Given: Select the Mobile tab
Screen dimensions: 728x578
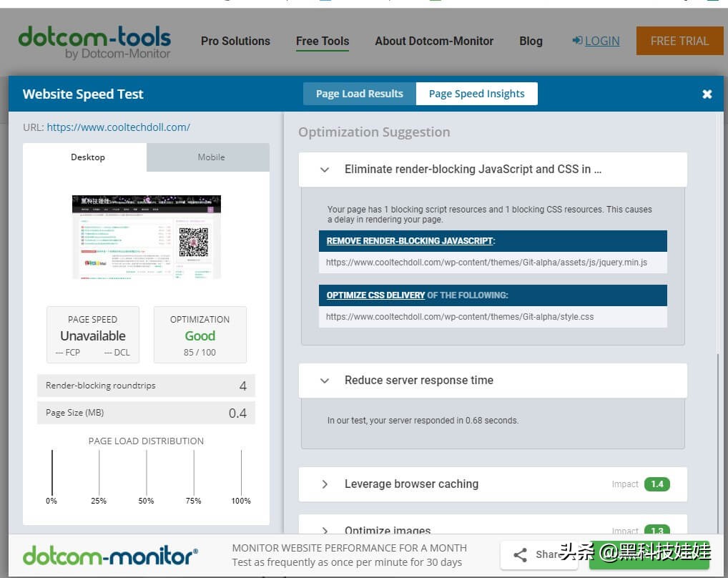Looking at the screenshot, I should pyautogui.click(x=208, y=157).
